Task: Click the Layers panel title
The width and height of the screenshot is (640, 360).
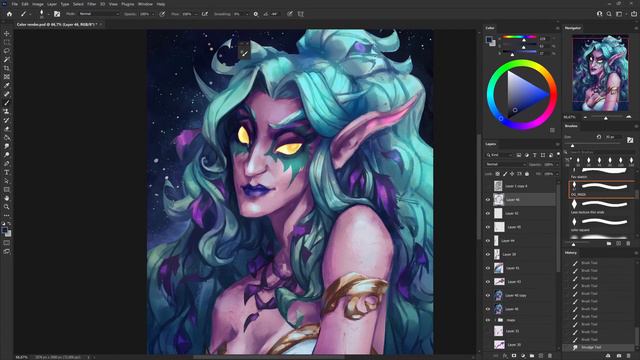Action: [491, 144]
